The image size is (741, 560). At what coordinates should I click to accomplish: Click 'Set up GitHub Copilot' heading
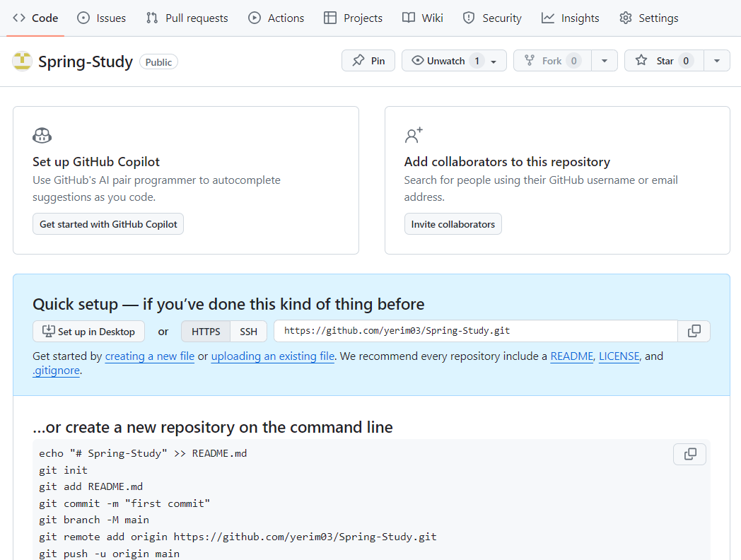click(x=96, y=162)
